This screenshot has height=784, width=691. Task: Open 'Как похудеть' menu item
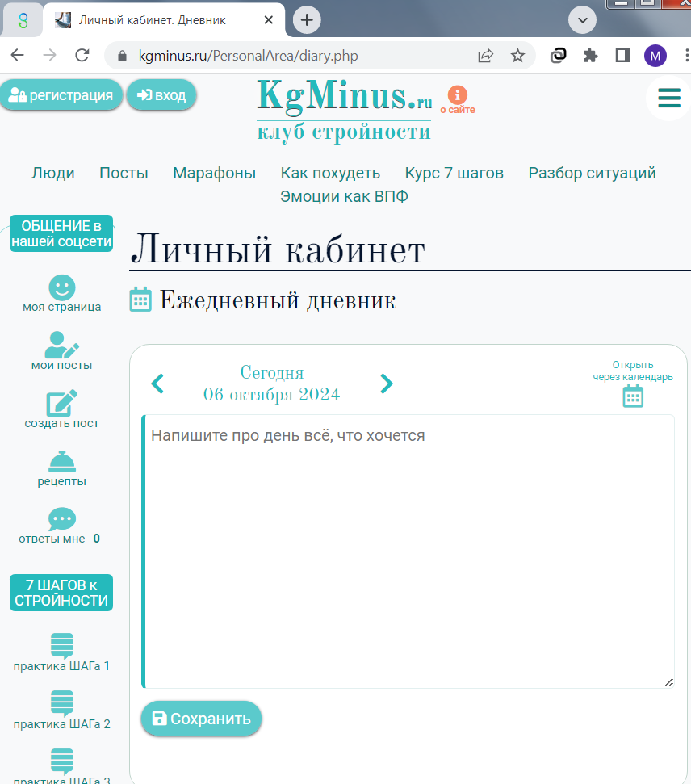pos(330,173)
